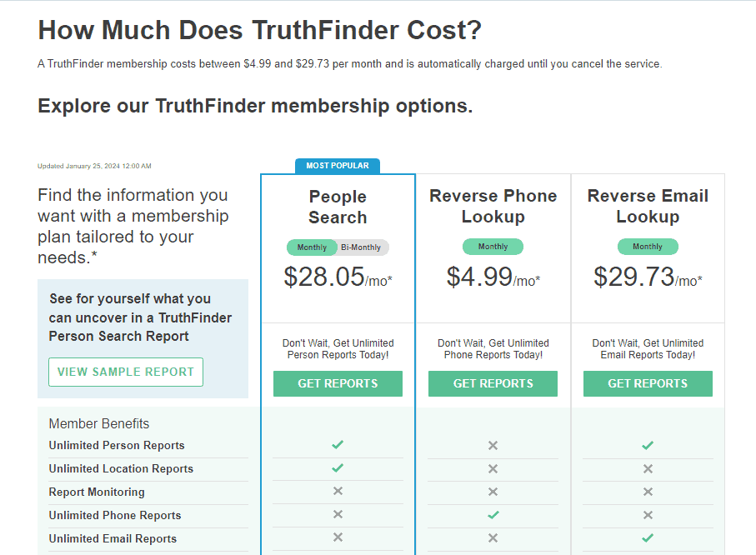Click Get Reports for People Search
Image resolution: width=756 pixels, height=555 pixels.
tap(338, 383)
